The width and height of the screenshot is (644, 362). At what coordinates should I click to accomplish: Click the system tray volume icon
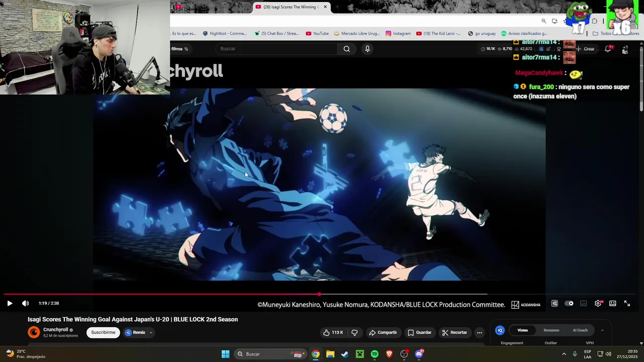click(609, 354)
